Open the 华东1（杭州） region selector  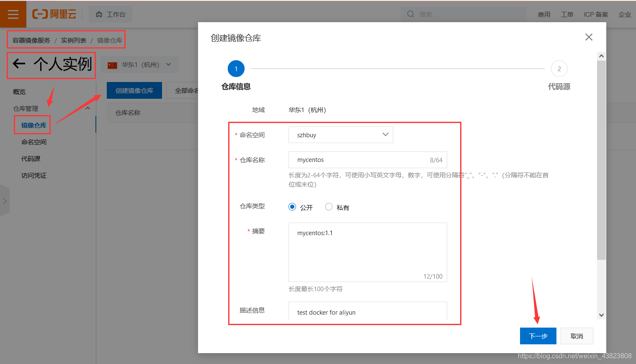(x=140, y=65)
